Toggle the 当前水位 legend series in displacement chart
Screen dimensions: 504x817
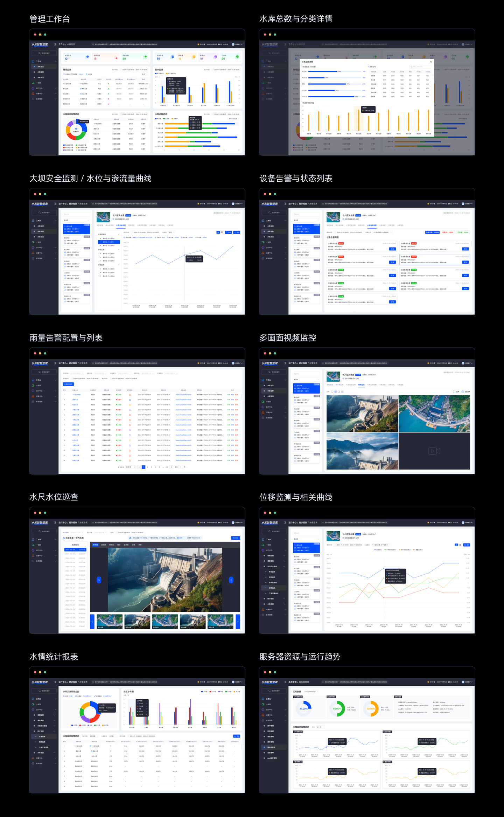pos(378,550)
